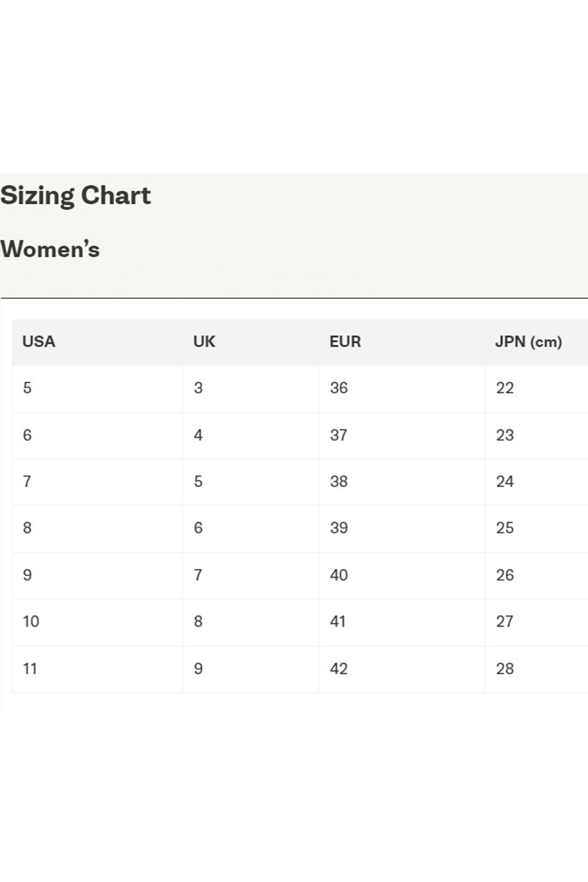
Task: Select the USA column header
Action: click(x=39, y=342)
